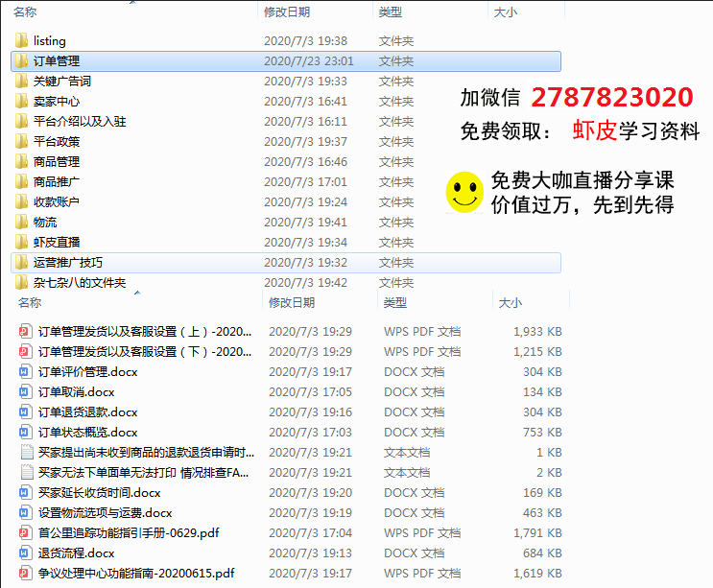Click the 订单状态概览.docx file icon
This screenshot has width=713, height=588.
coord(26,433)
